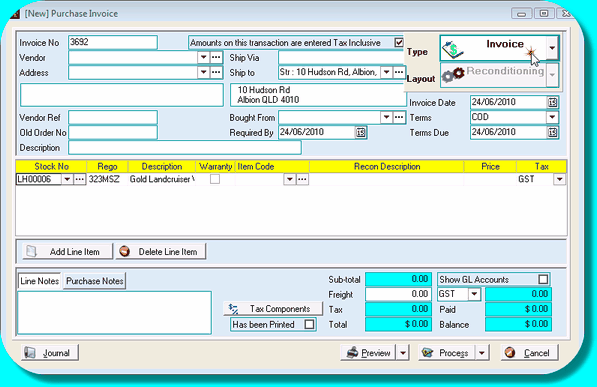597x387 pixels.
Task: Open the line item Tax GST dropdown
Action: click(x=559, y=179)
